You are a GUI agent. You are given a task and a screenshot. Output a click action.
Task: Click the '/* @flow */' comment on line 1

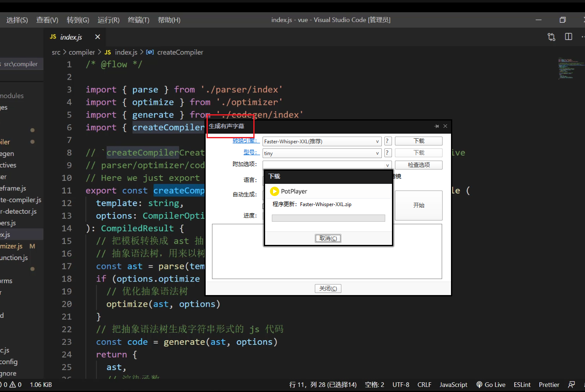(x=114, y=64)
